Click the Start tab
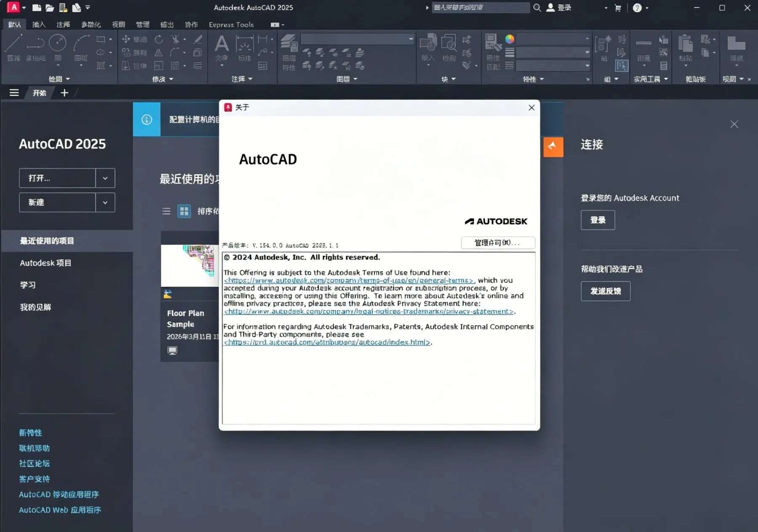758x532 pixels. tap(40, 93)
